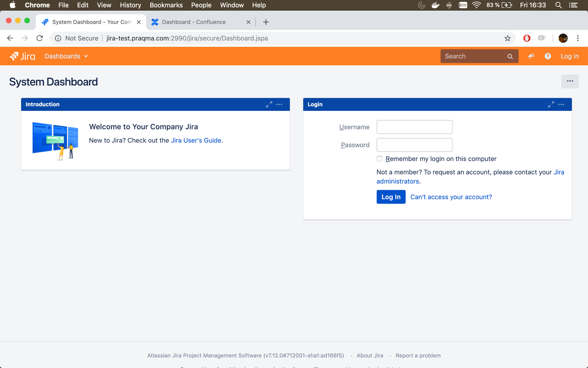This screenshot has height=368, width=588.
Task: Close the System Dashboard tab
Action: 138,22
